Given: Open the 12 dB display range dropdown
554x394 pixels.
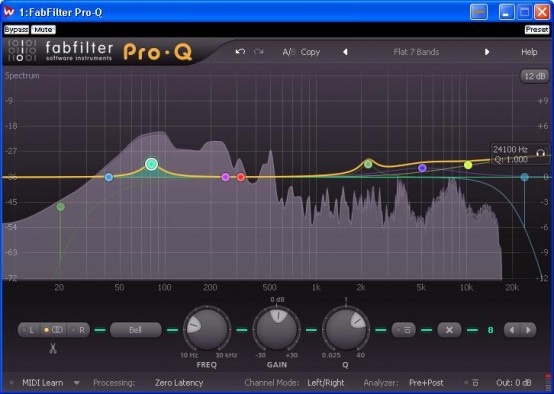Looking at the screenshot, I should (x=535, y=76).
